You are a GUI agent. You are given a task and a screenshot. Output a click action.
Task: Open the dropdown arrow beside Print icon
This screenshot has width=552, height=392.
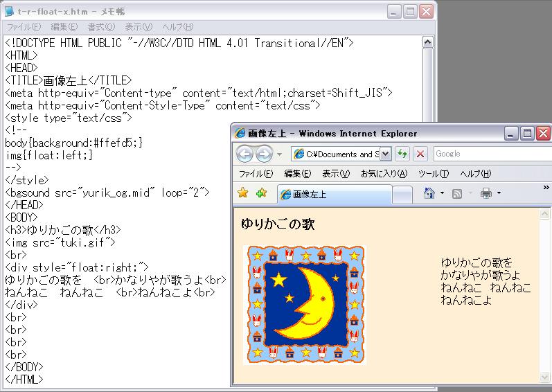(499, 193)
